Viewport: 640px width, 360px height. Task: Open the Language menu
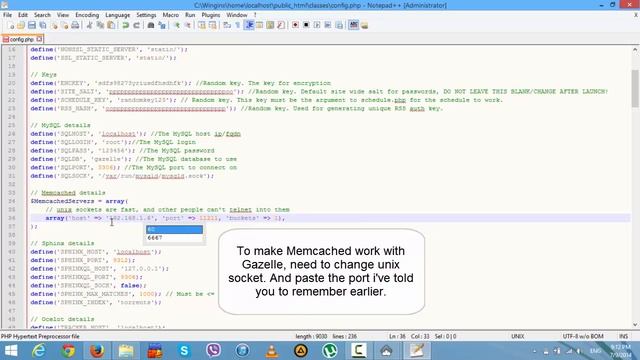click(118, 15)
